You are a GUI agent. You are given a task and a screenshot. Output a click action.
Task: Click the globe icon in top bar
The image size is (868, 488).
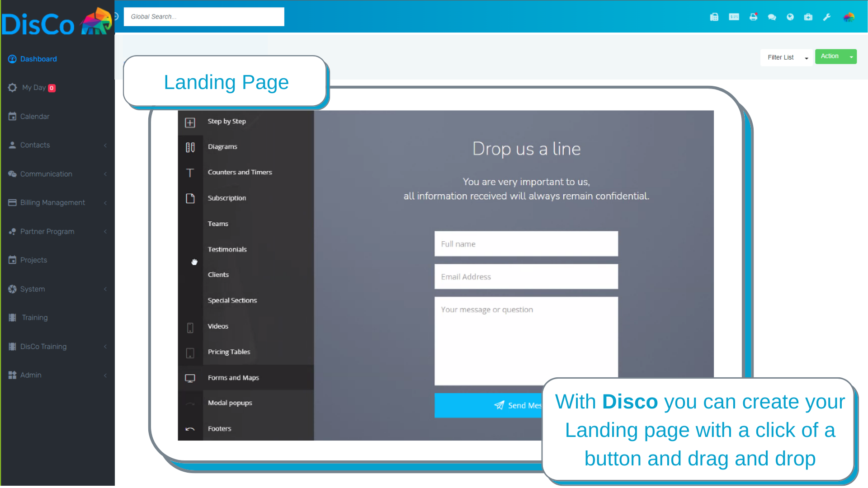[x=790, y=17]
